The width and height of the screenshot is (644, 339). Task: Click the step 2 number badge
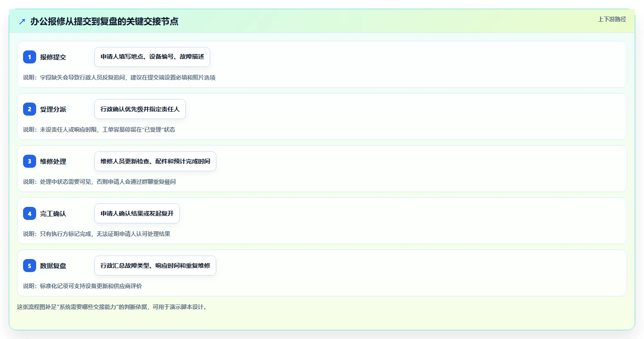[x=30, y=109]
